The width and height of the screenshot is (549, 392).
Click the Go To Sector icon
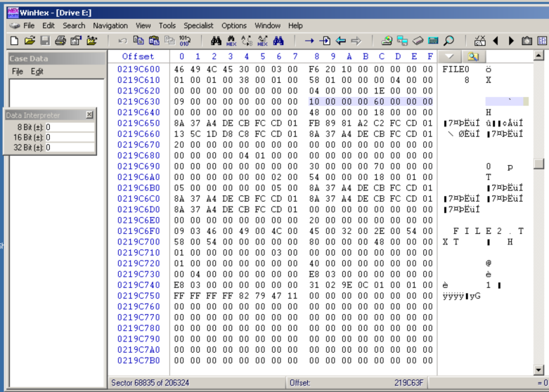325,41
